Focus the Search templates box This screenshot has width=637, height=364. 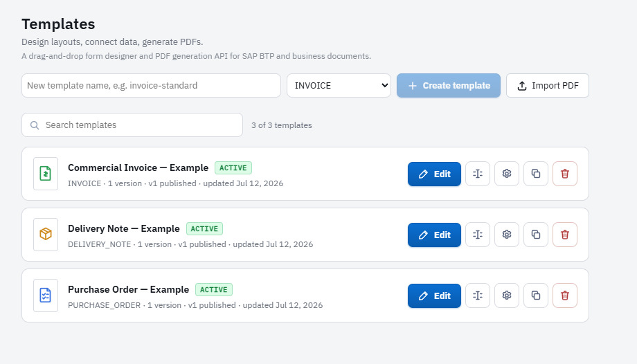(132, 125)
